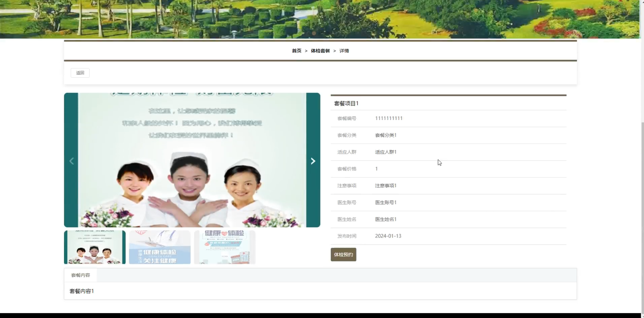
Task: Click the banner carousel indicator dot
Action: 313,33
